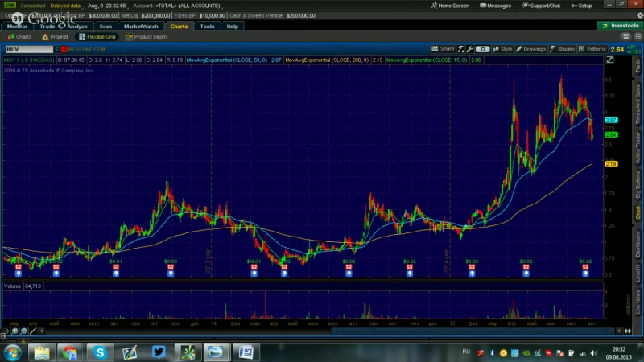Switch to the MarketWatch tab
Viewport: 644px width, 362px height.
pyautogui.click(x=141, y=27)
